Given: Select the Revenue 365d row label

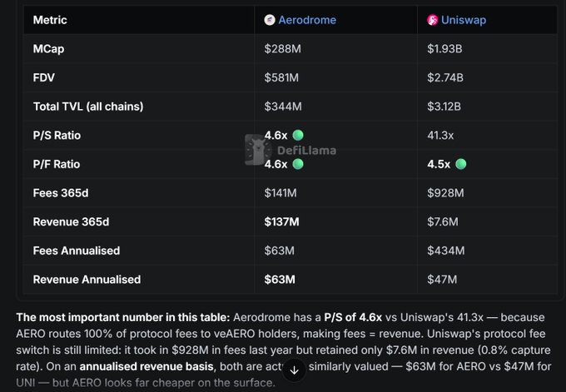Looking at the screenshot, I should pyautogui.click(x=71, y=222).
